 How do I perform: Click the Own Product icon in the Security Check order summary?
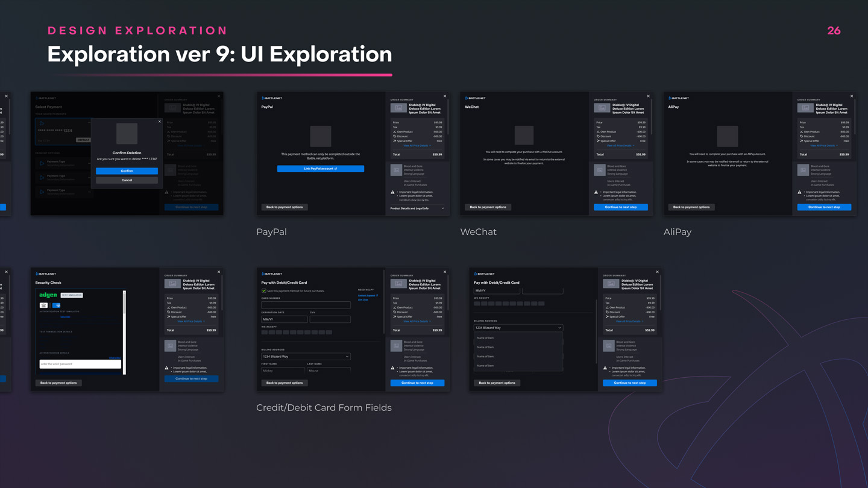(168, 307)
